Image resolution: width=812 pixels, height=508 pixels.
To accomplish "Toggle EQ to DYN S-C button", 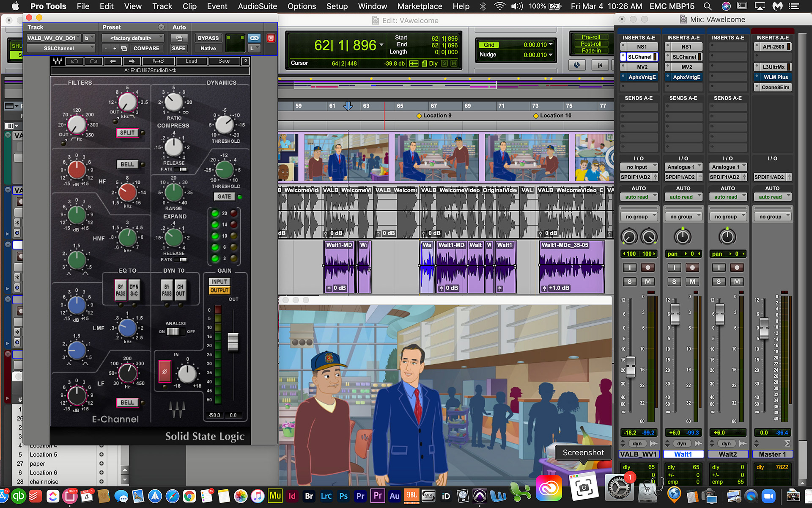I will click(x=134, y=290).
